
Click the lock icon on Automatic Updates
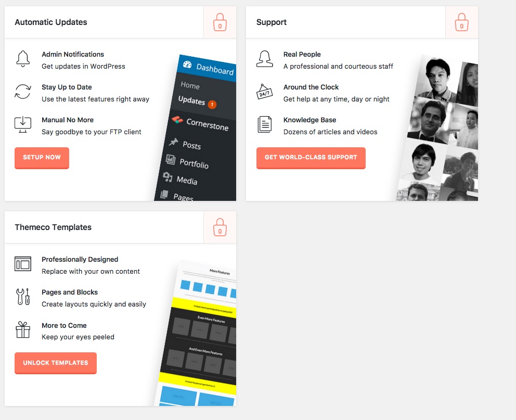(x=220, y=22)
